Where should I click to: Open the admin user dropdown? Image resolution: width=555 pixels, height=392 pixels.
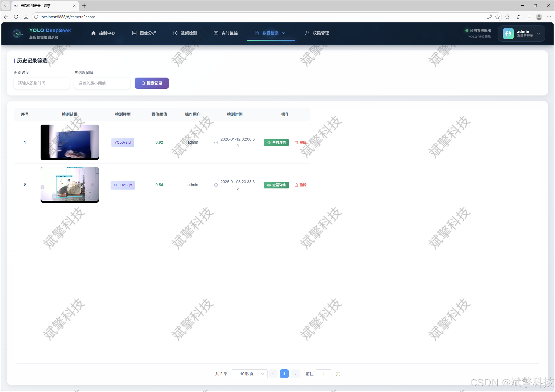point(521,34)
